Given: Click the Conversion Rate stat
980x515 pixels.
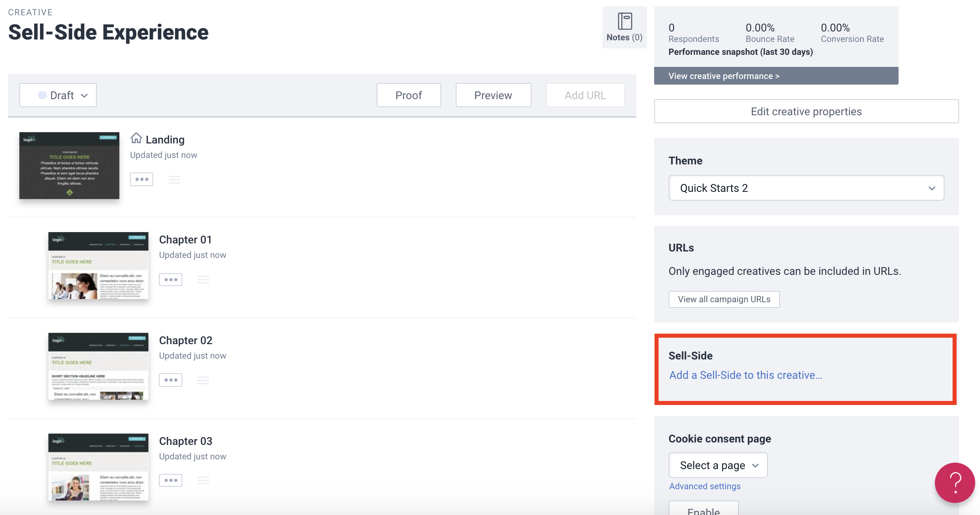Looking at the screenshot, I should click(852, 33).
